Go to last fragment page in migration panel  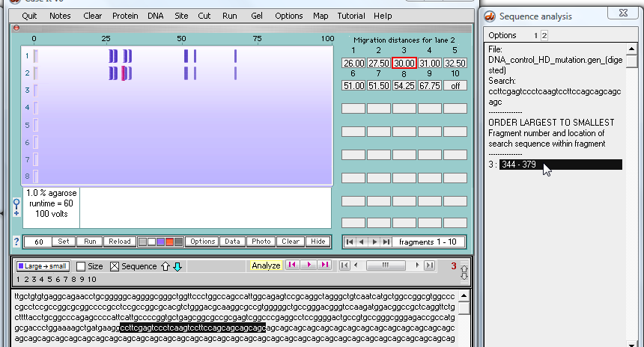pyautogui.click(x=386, y=242)
